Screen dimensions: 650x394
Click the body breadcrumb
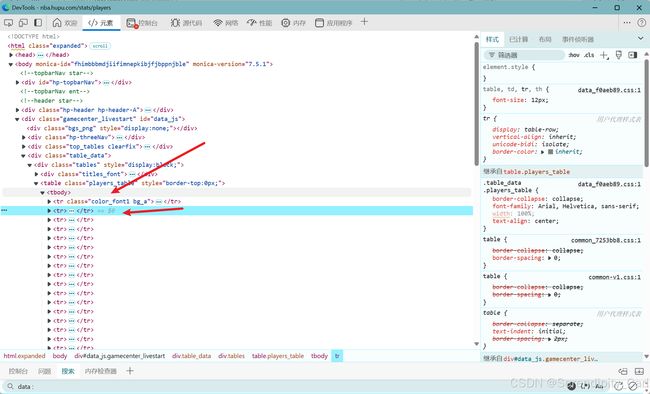tap(60, 356)
